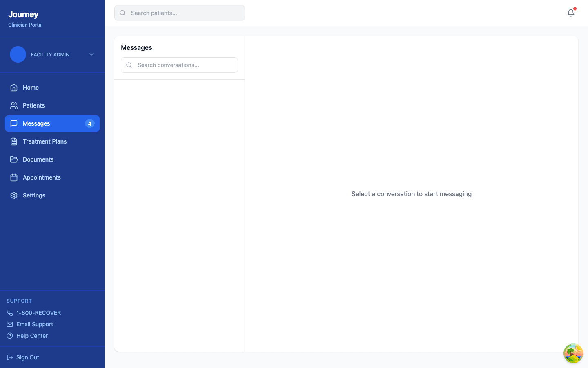Image resolution: width=588 pixels, height=368 pixels.
Task: Click the Sign Out link
Action: pos(27,357)
